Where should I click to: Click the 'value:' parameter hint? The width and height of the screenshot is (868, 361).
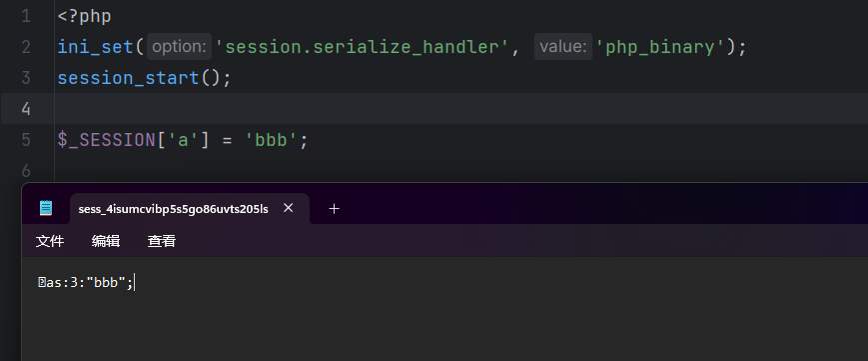pos(563,47)
